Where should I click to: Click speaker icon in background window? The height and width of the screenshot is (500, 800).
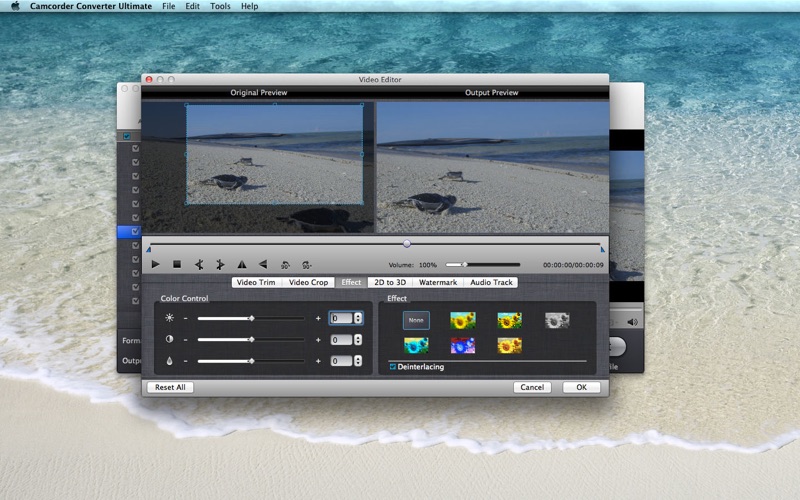click(x=633, y=322)
